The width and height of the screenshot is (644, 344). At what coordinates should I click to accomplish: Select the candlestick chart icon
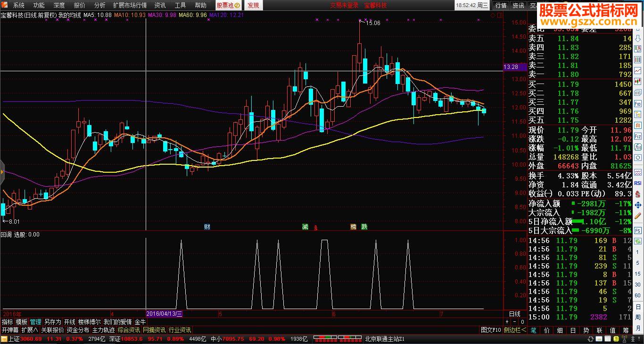[x=638, y=81]
